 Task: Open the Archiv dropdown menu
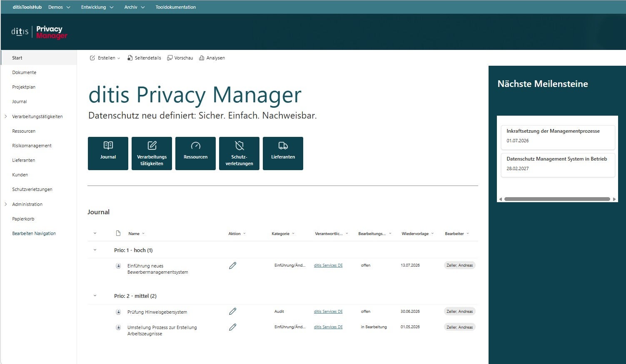[135, 7]
